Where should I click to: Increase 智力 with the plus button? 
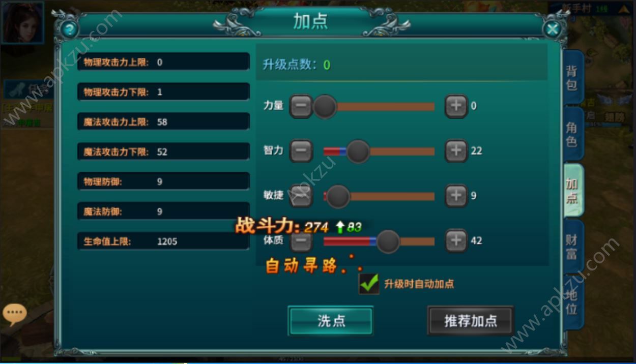tap(456, 151)
